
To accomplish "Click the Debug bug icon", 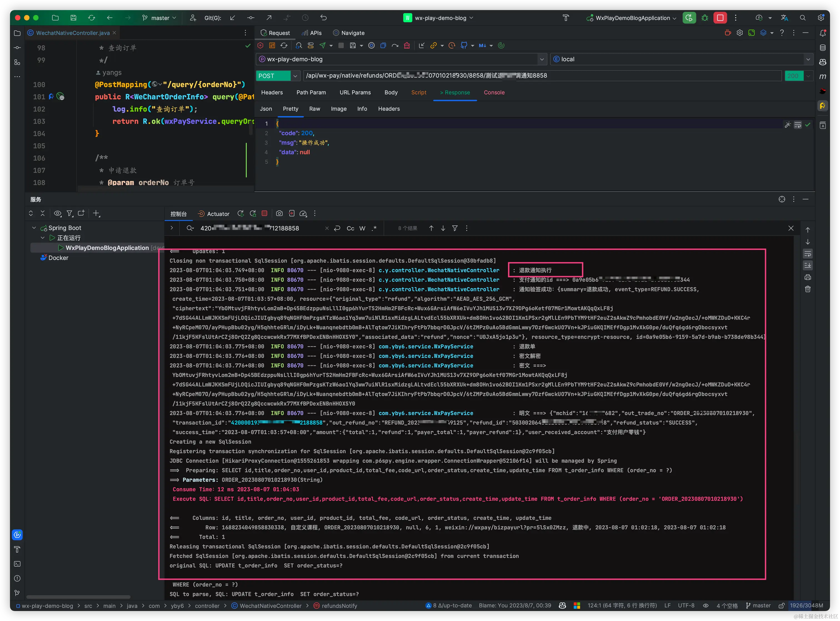I will (705, 18).
